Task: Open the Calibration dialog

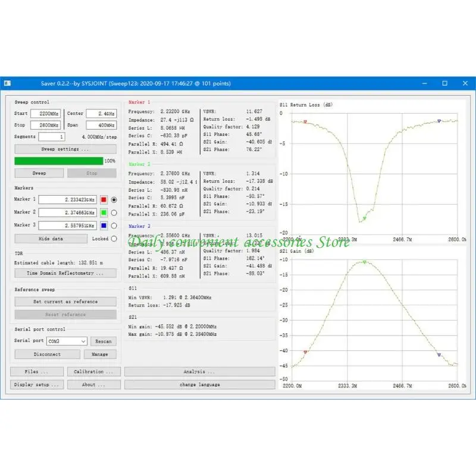Action: click(x=94, y=371)
